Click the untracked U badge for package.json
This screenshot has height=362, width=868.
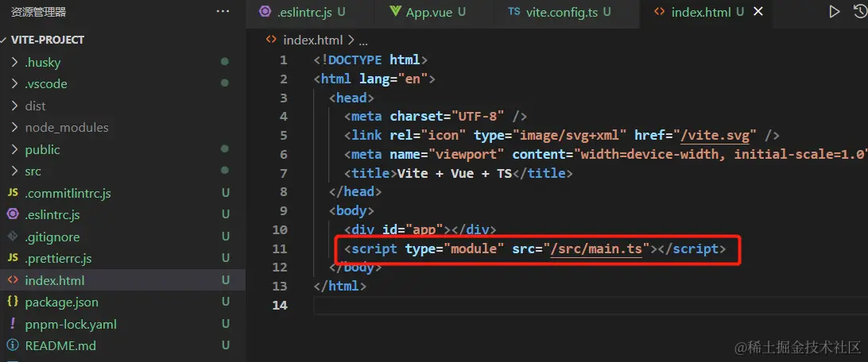click(225, 302)
